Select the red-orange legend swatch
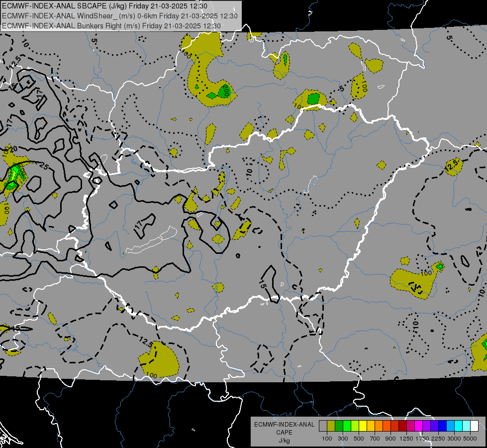 pyautogui.click(x=387, y=426)
